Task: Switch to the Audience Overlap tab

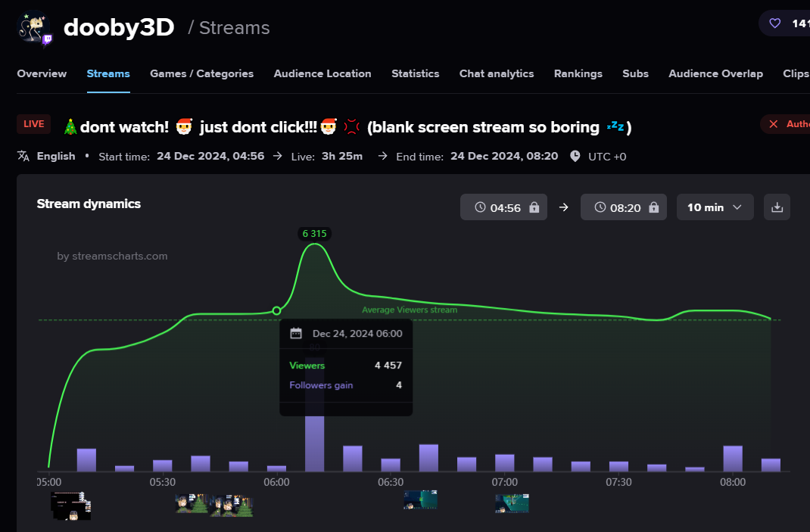Action: pyautogui.click(x=715, y=74)
